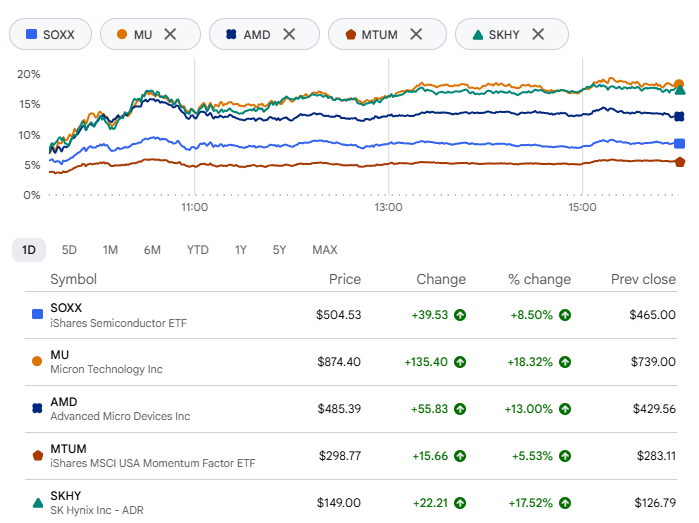The width and height of the screenshot is (699, 523).
Task: Click the teal triangle beside SKHY row
Action: click(38, 502)
